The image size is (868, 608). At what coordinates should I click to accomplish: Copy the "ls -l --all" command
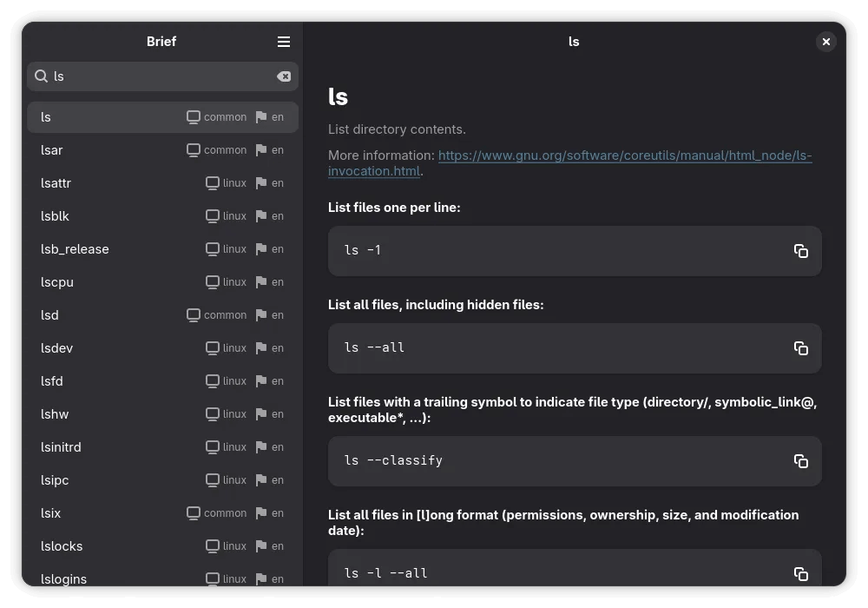[800, 573]
